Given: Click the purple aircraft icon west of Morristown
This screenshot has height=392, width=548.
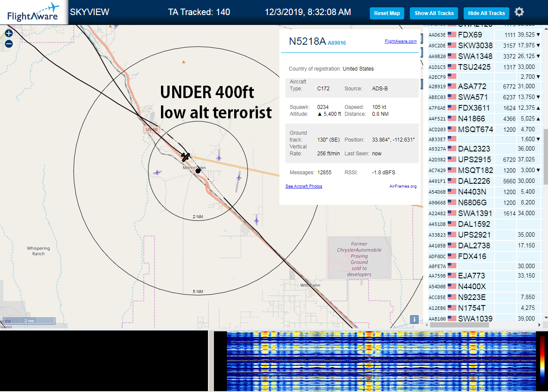Looking at the screenshot, I should tap(157, 172).
